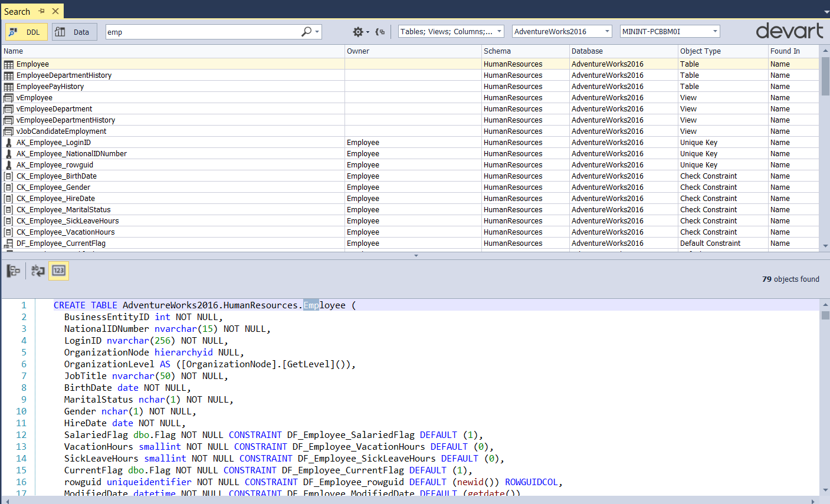Screen dimensions: 830x504
Task: Sort by Database column header
Action: point(624,51)
